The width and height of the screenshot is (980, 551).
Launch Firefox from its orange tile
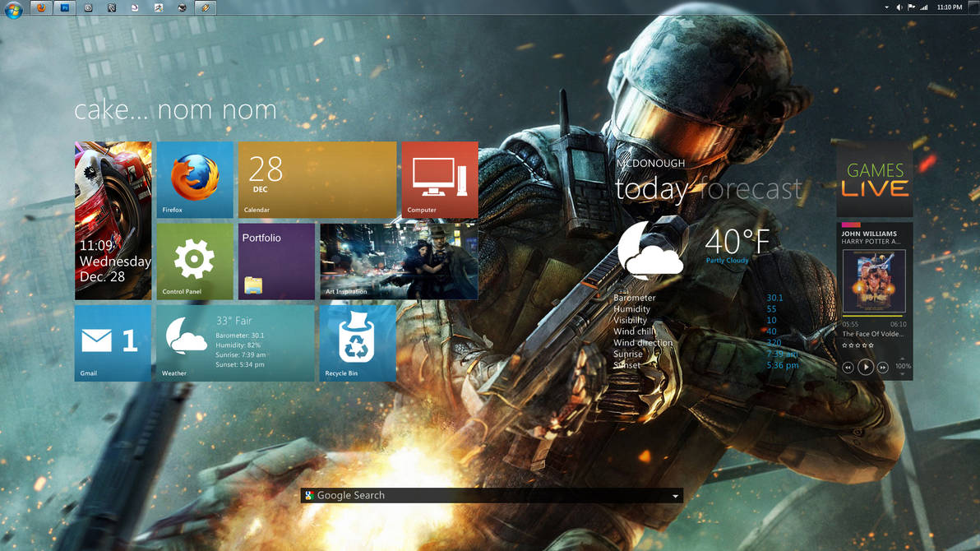pyautogui.click(x=195, y=177)
